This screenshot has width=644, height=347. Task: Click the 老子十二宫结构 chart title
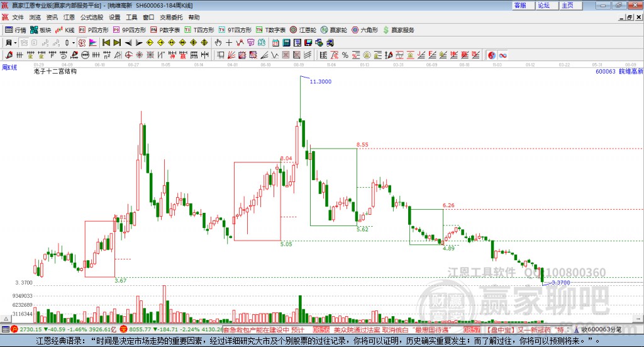pyautogui.click(x=55, y=71)
